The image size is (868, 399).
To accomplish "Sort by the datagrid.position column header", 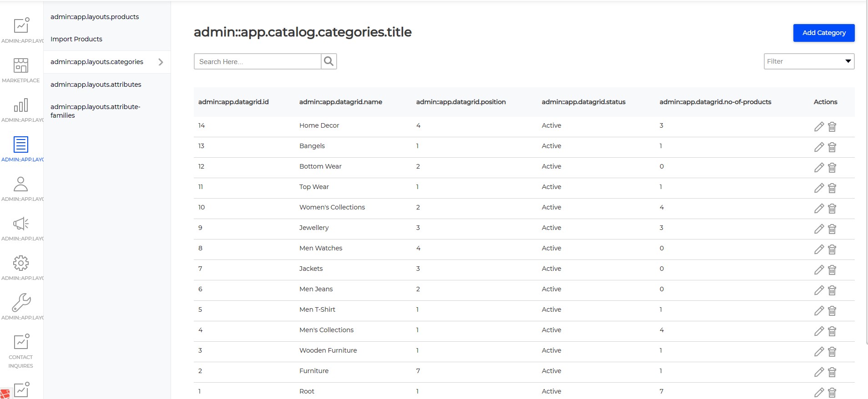I will click(x=461, y=102).
